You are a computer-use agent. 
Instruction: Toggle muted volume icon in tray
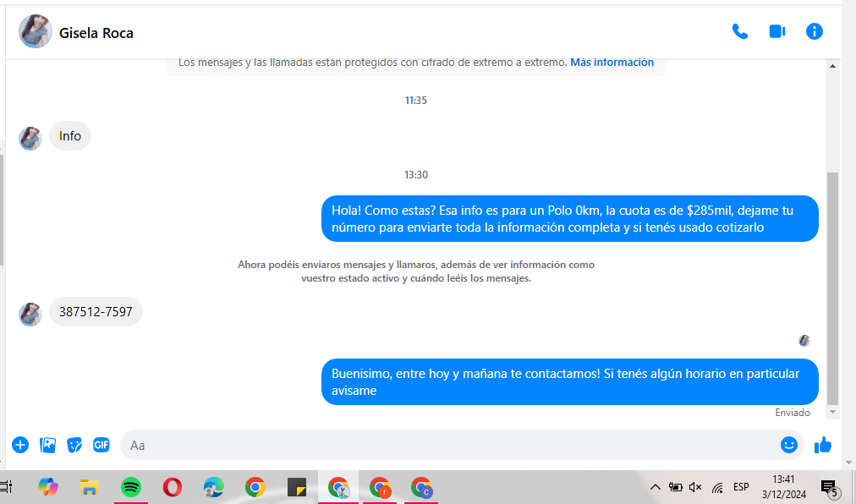coord(695,487)
